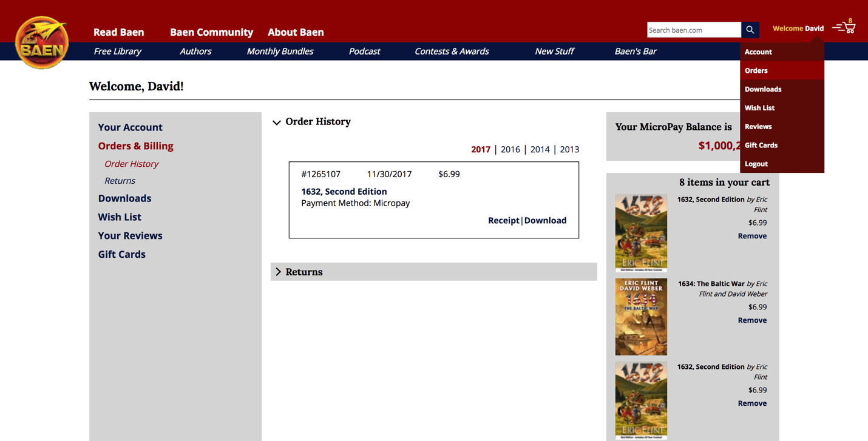The height and width of the screenshot is (441, 868).
Task: Show orders from 2013
Action: coord(569,149)
